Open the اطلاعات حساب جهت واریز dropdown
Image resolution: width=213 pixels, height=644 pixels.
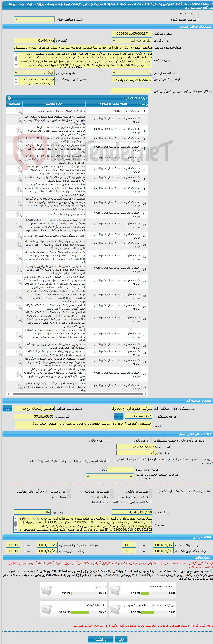pyautogui.click(x=110, y=476)
